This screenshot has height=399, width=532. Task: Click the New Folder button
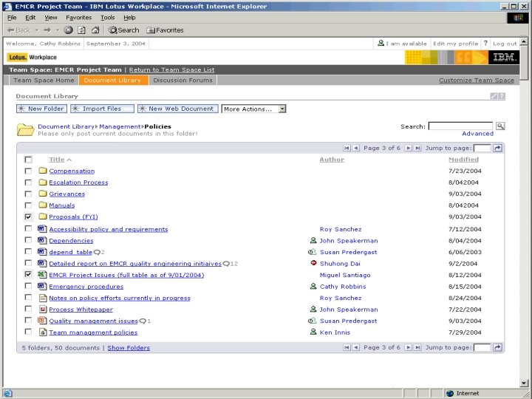[41, 109]
